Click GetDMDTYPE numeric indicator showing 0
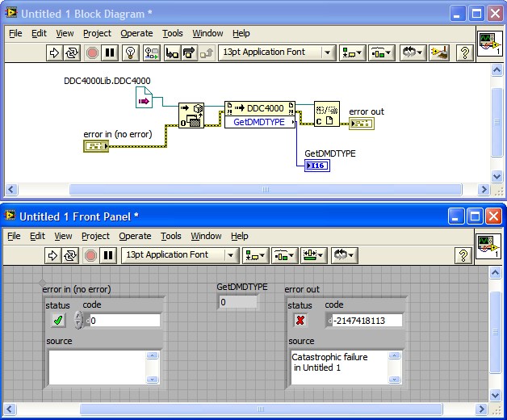This screenshot has width=507, height=420. (238, 303)
